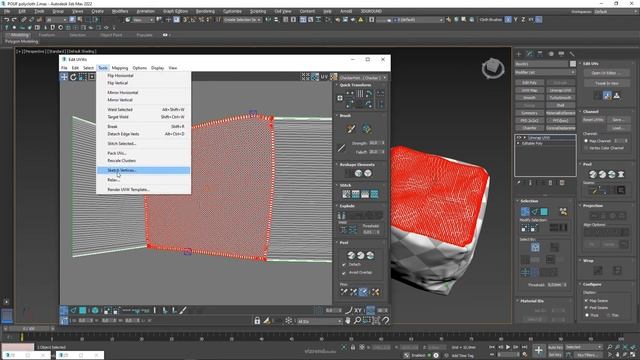Toggle Unwrap UVW modifier eye visibility

point(519,138)
